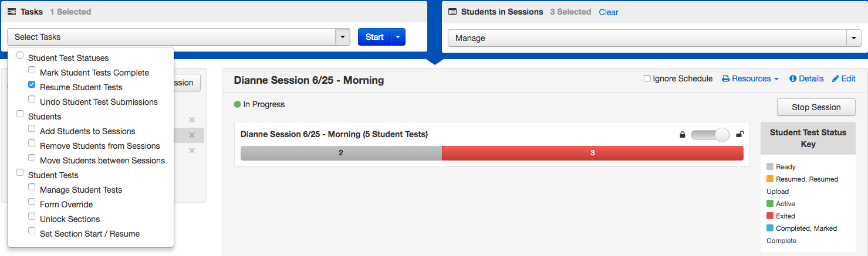
Task: Click the Resources printer icon
Action: click(726, 79)
